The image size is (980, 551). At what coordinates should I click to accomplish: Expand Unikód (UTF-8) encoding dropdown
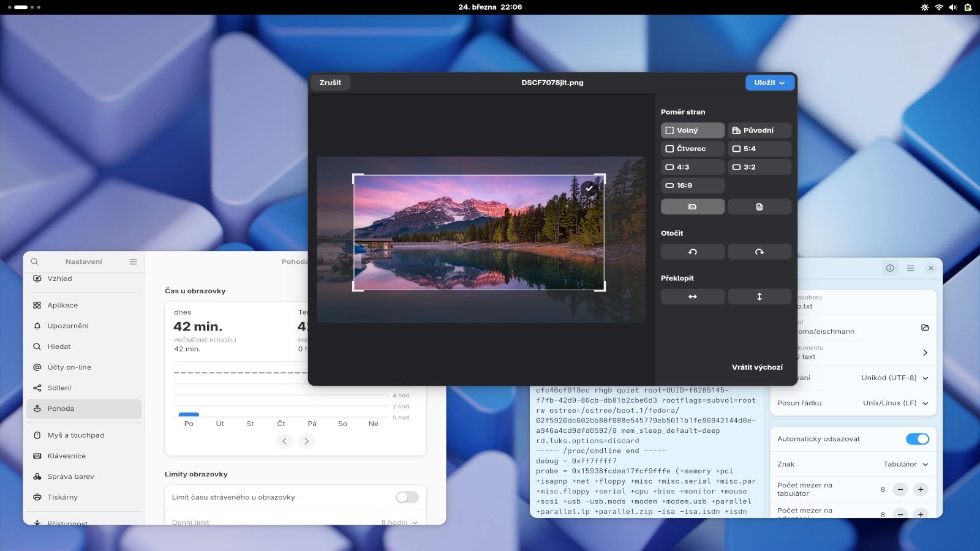[895, 378]
